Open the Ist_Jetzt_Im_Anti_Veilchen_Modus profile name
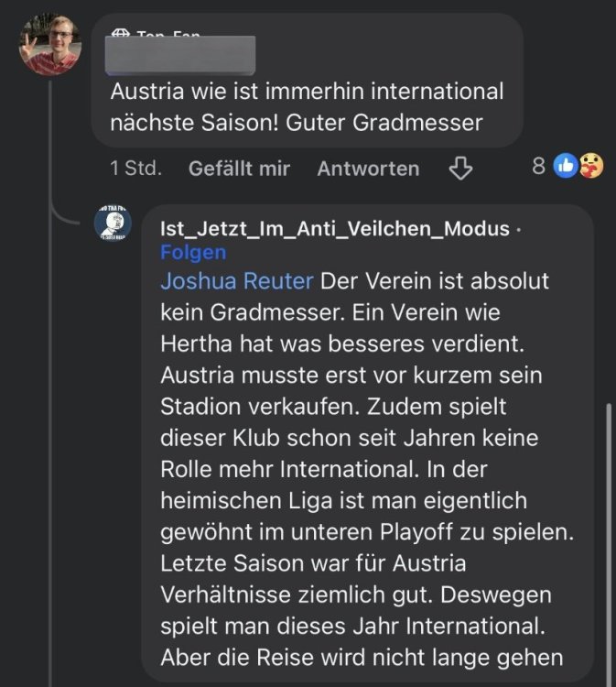The height and width of the screenshot is (687, 616). click(334, 228)
